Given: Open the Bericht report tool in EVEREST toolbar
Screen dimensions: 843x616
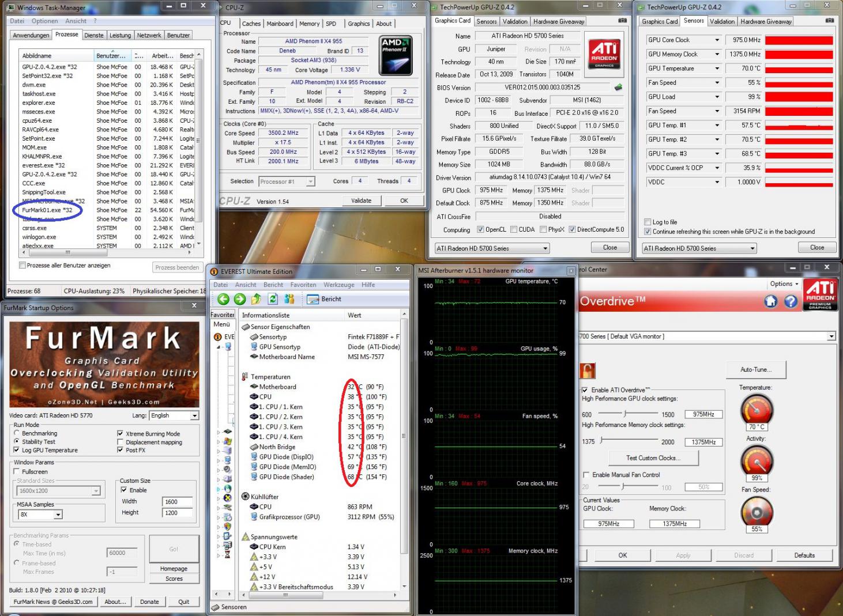Looking at the screenshot, I should [324, 299].
